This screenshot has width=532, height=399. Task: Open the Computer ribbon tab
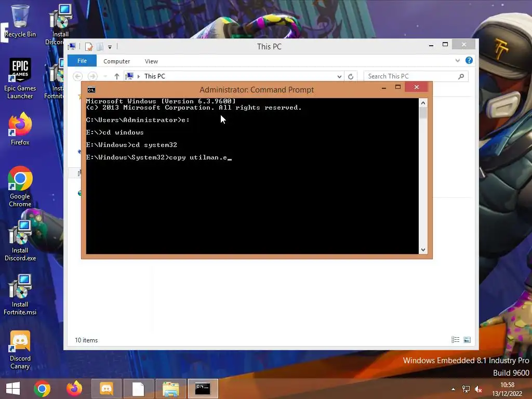116,61
